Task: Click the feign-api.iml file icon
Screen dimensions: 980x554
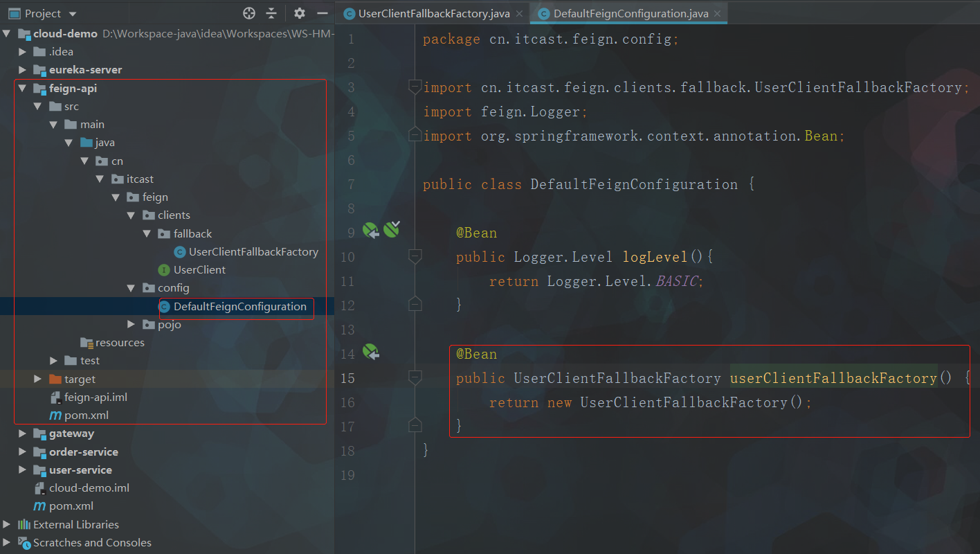Action: pyautogui.click(x=56, y=397)
